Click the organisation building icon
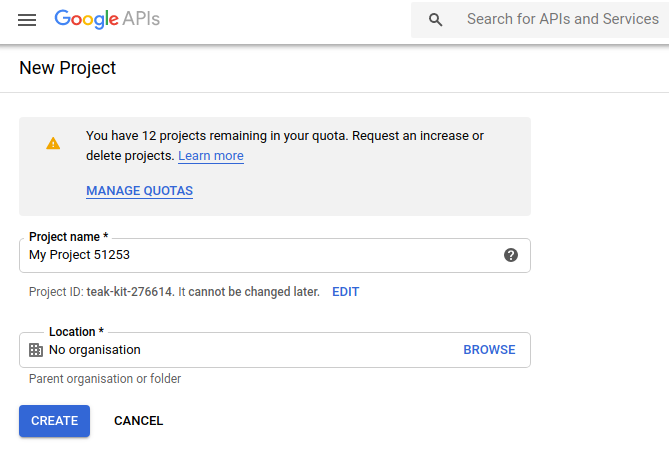669x457 pixels. 36,350
